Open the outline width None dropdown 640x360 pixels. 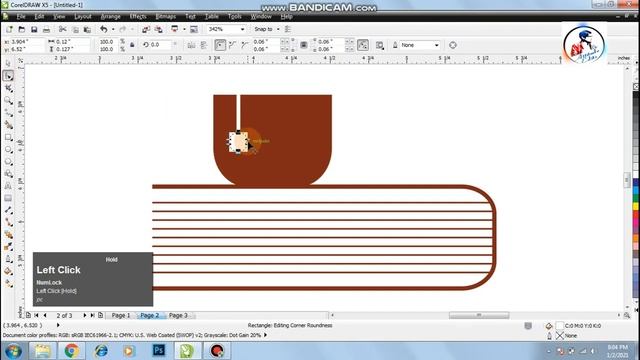[x=437, y=45]
